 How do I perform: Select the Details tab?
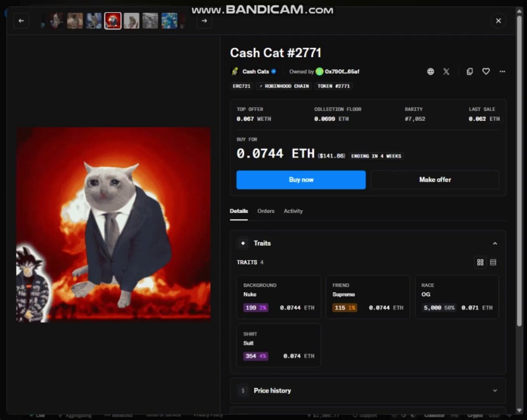(x=239, y=211)
